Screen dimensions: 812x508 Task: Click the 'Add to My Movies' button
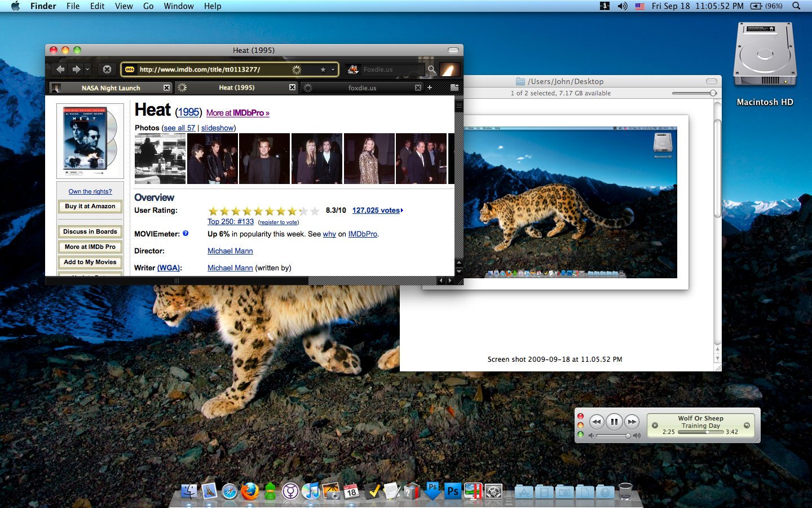[x=90, y=262]
